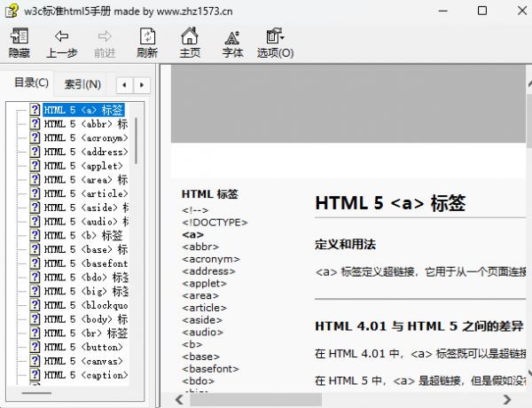Screen dimensions: 532x408
Task: Select tree item HTML 5 <abbr>
Action: (86, 124)
